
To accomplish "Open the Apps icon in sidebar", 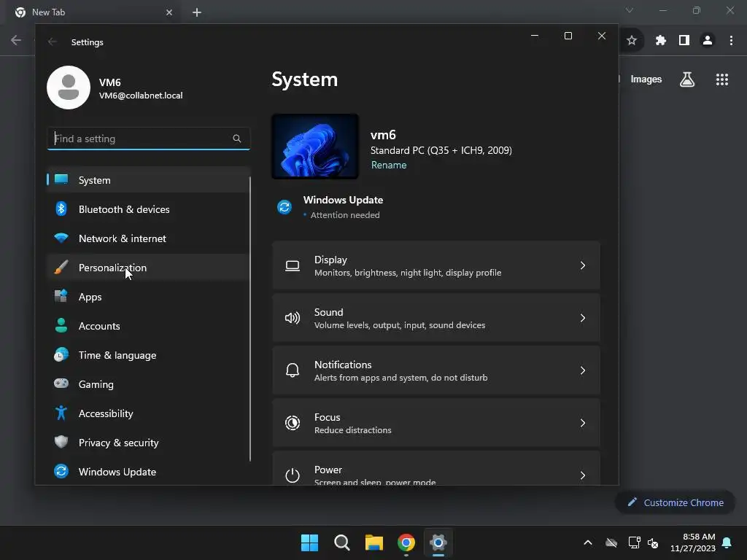I will pos(61,296).
